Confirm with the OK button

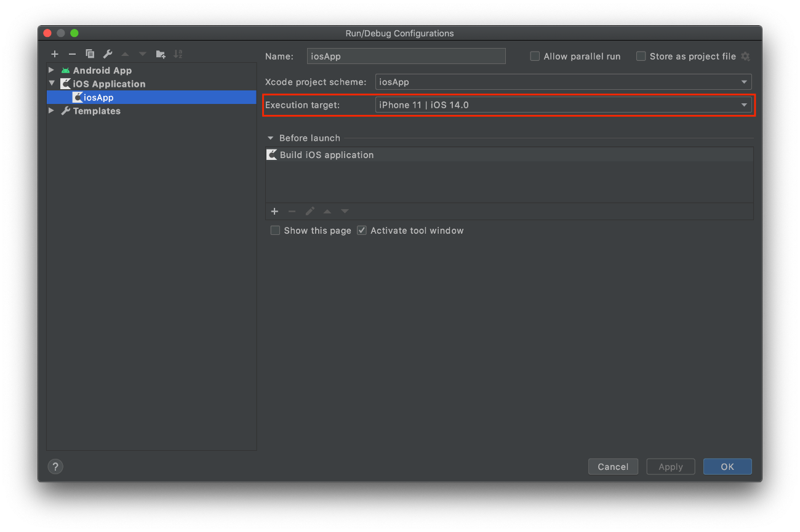tap(727, 467)
